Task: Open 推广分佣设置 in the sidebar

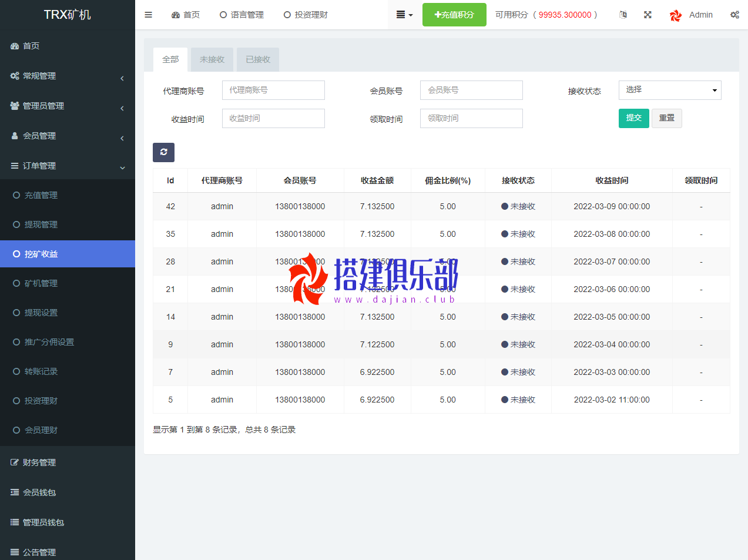Action: tap(68, 342)
